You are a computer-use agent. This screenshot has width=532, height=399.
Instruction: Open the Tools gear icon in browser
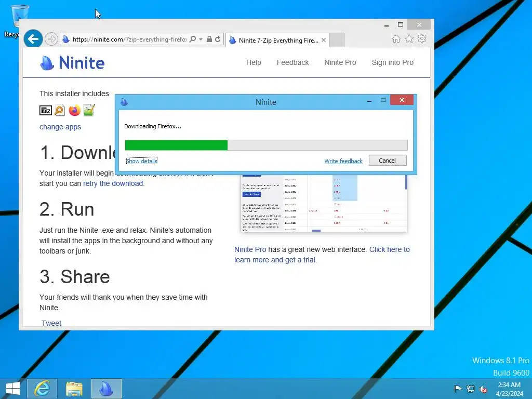click(422, 38)
